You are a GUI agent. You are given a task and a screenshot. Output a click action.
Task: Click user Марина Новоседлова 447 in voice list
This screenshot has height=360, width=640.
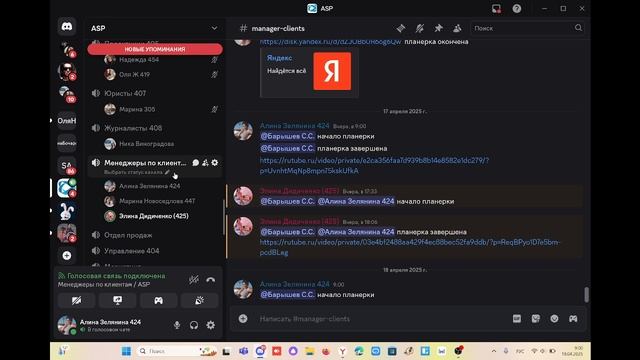157,201
